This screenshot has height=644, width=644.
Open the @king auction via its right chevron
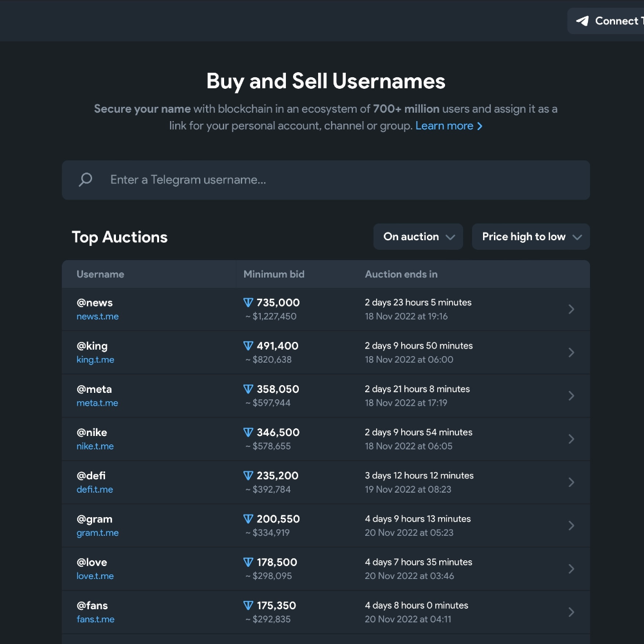click(571, 352)
